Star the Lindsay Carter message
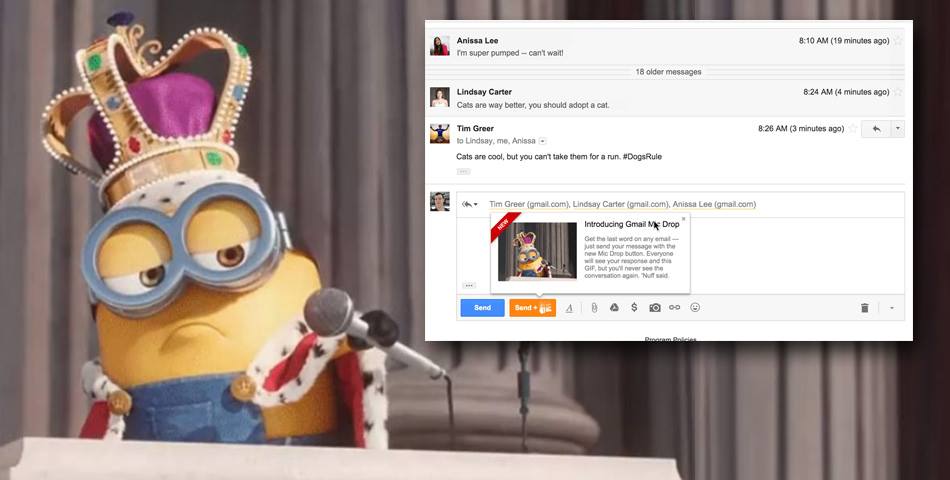950x480 pixels. click(898, 92)
